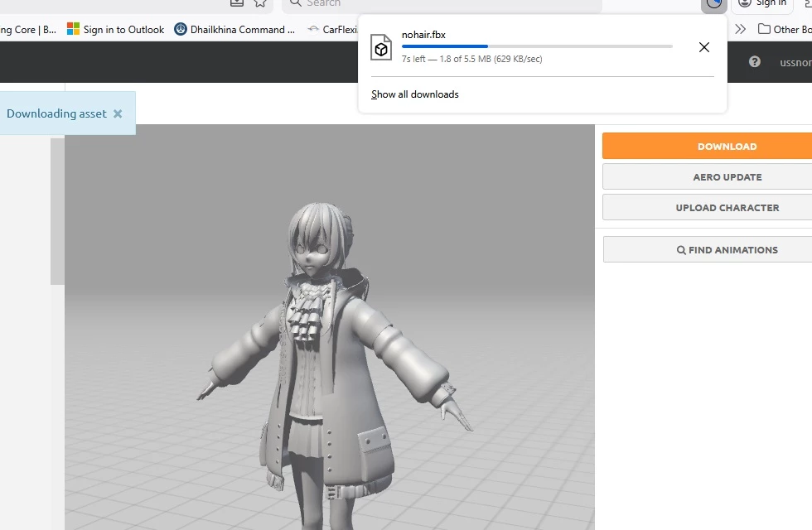The image size is (812, 530).
Task: Cancel the nohair.fbx download
Action: 703,47
